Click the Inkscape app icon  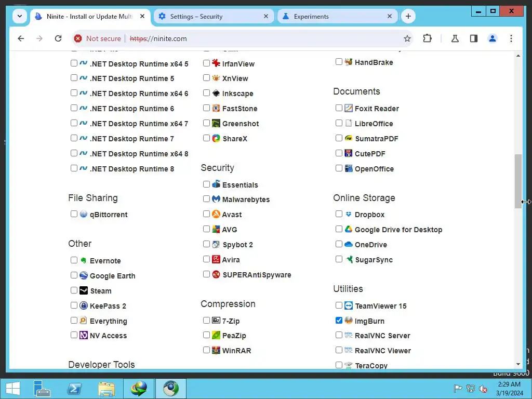216,93
